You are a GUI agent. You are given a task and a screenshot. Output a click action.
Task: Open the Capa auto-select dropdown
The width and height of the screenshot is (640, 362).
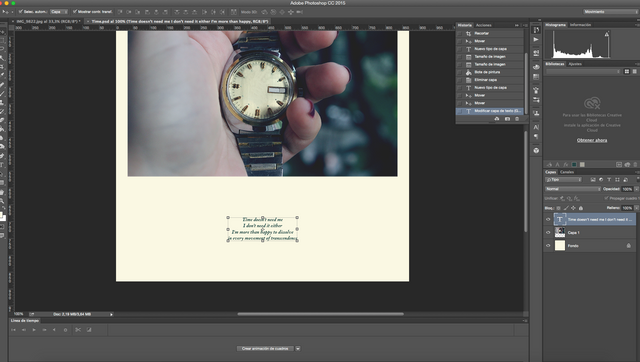pos(59,12)
